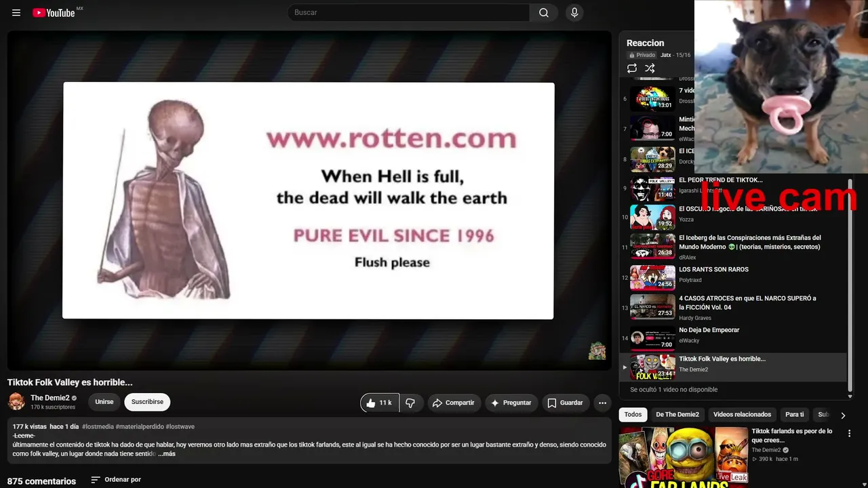Open playlist thumbnail for No Deja De Empeorar

[x=652, y=338]
